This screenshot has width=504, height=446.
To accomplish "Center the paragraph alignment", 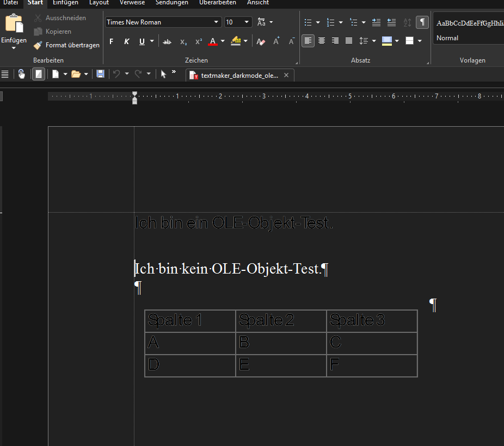I will [322, 41].
